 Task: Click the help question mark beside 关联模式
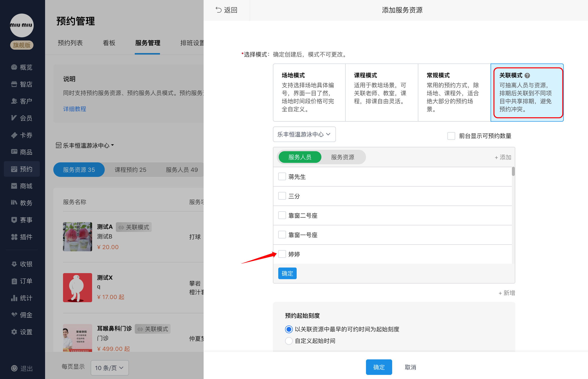[527, 75]
